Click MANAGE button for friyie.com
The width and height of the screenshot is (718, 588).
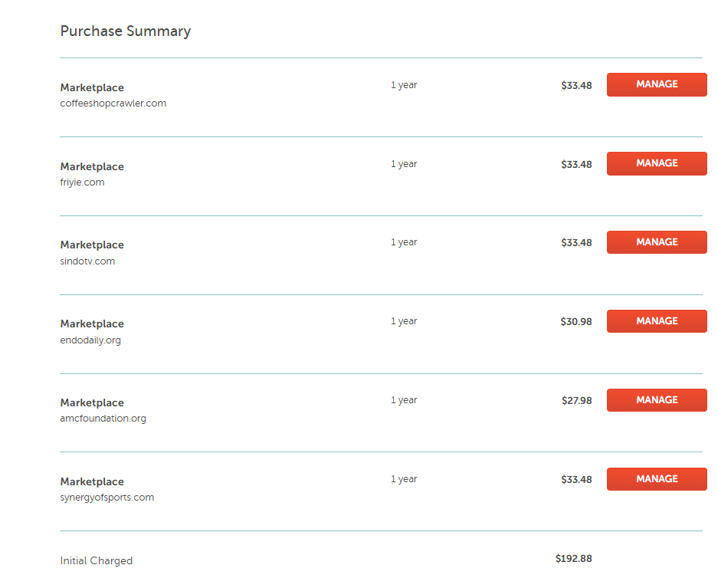[657, 163]
